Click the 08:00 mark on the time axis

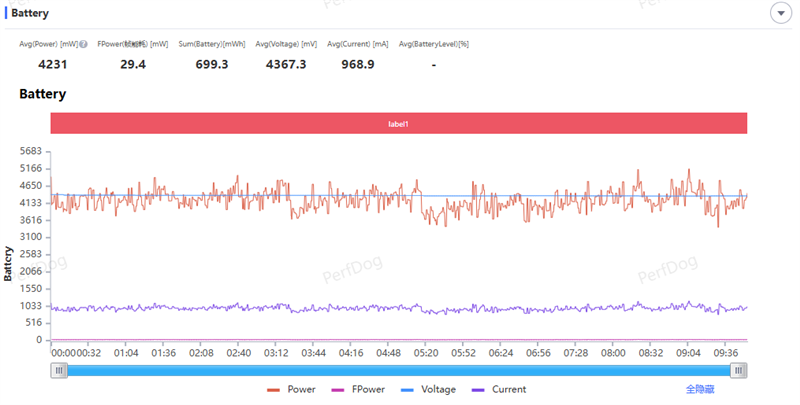[612, 353]
